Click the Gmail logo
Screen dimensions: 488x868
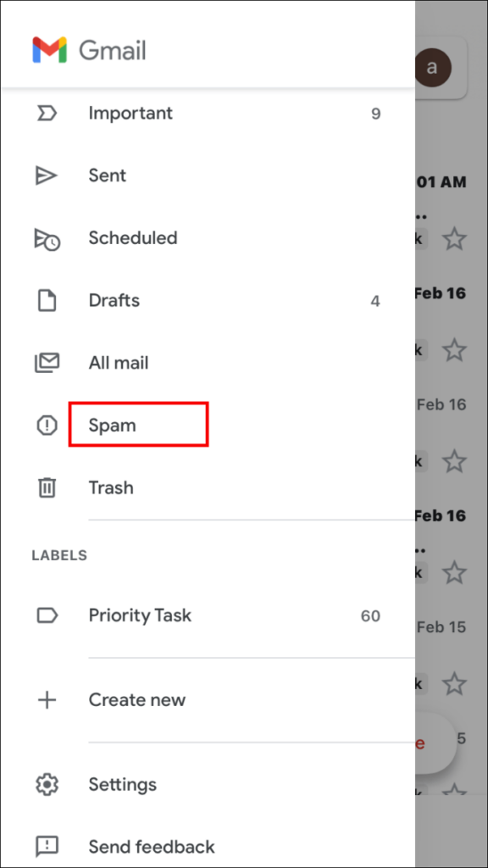tap(88, 50)
